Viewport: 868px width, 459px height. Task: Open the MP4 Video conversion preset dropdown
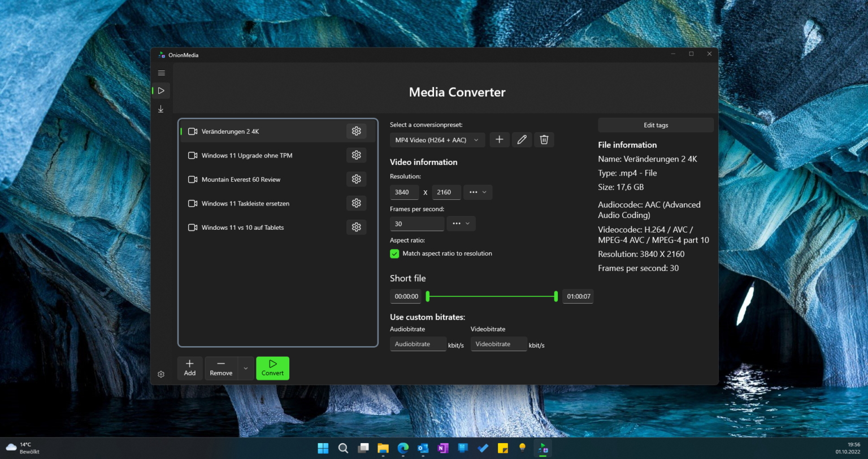point(437,140)
